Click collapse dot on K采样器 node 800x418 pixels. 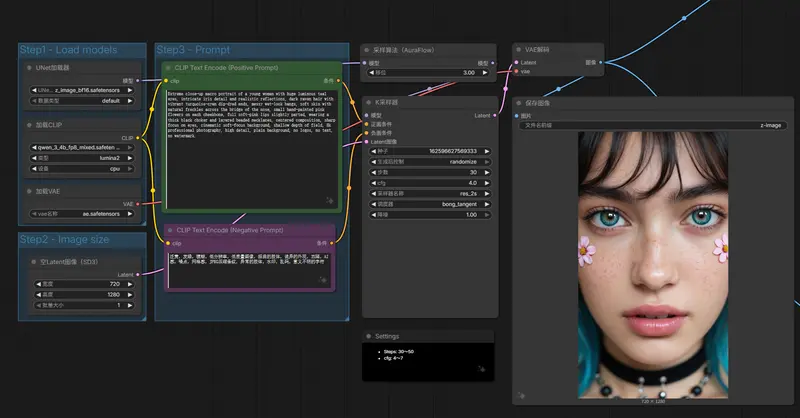pos(368,102)
